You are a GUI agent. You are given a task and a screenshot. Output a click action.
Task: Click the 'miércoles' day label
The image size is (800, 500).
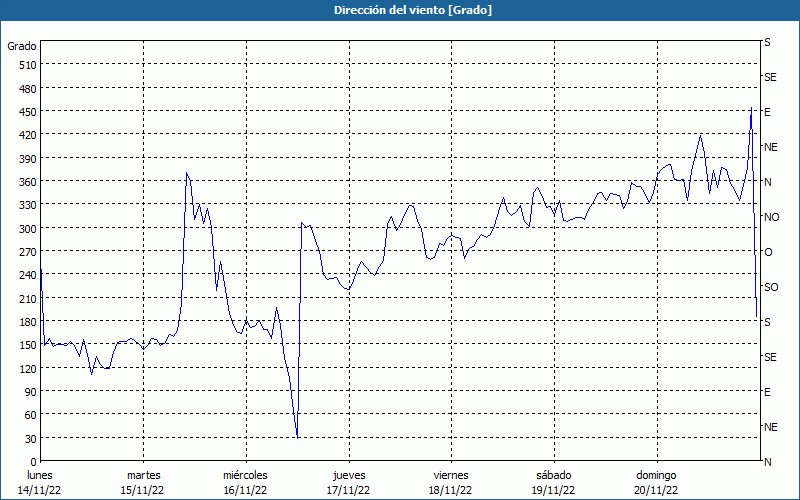click(x=245, y=476)
